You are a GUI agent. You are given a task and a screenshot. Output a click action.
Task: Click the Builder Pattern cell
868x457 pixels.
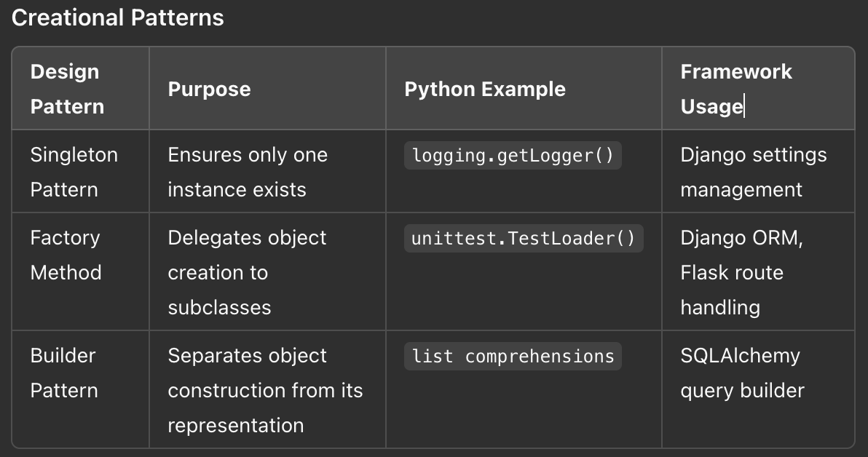pos(80,389)
